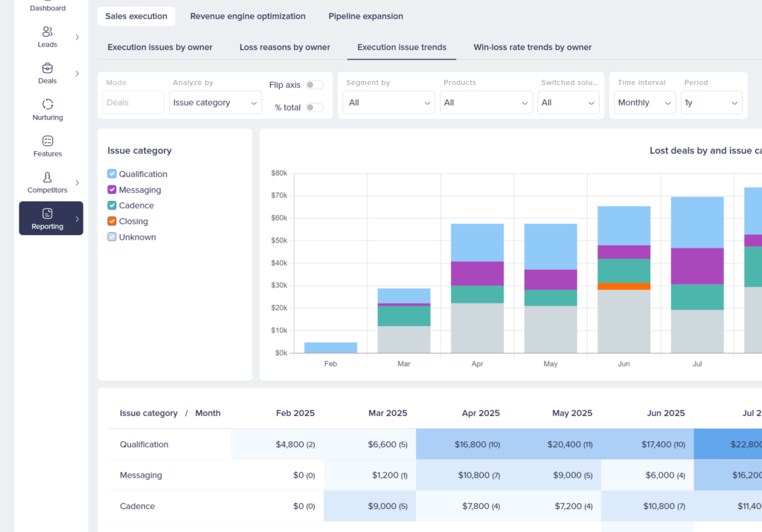Select the Reporting sidebar icon
This screenshot has height=532, width=762.
click(x=48, y=214)
